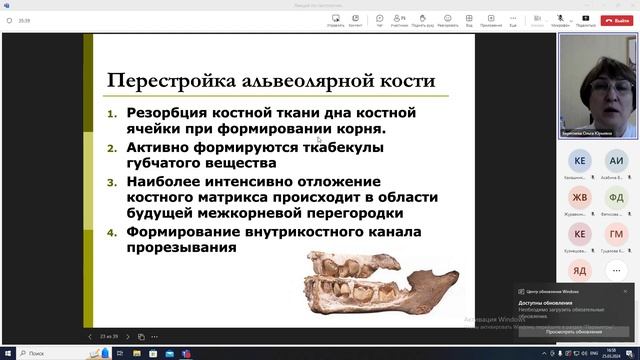Open the More actions menu in the toolbar
The image size is (640, 360).
click(513, 20)
